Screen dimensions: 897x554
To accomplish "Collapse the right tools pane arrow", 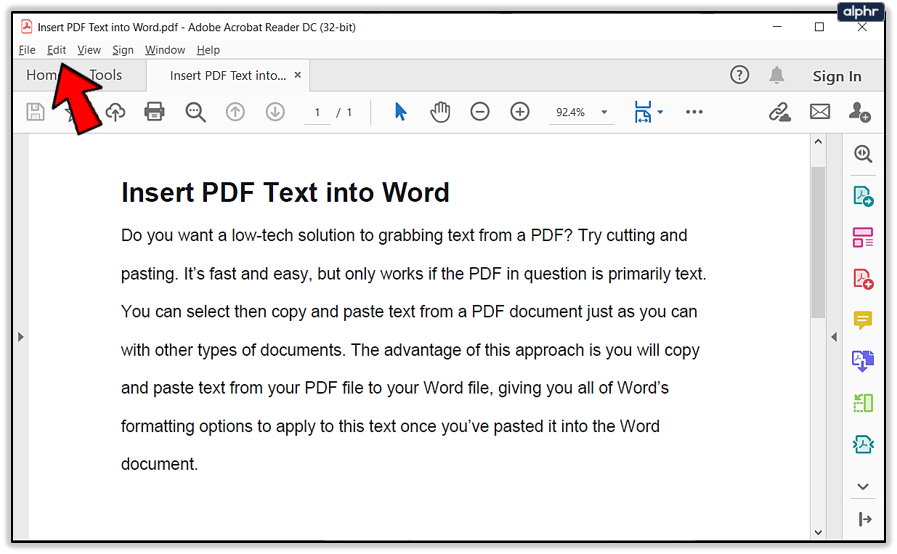I will tap(834, 337).
